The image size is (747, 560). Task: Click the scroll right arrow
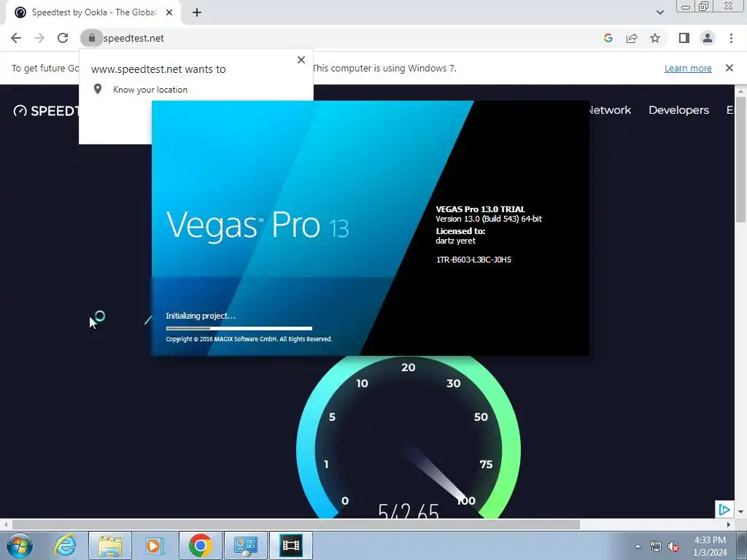(729, 524)
